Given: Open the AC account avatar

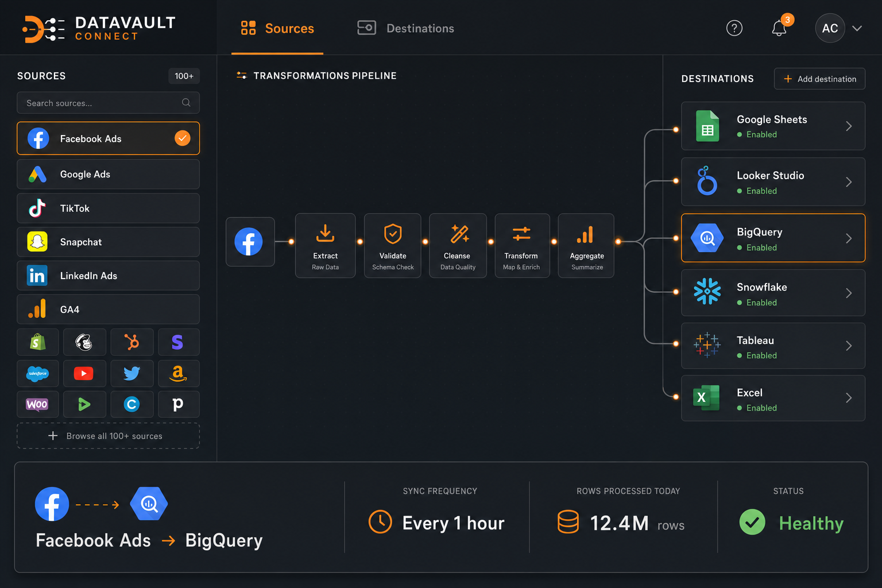Looking at the screenshot, I should coord(830,28).
